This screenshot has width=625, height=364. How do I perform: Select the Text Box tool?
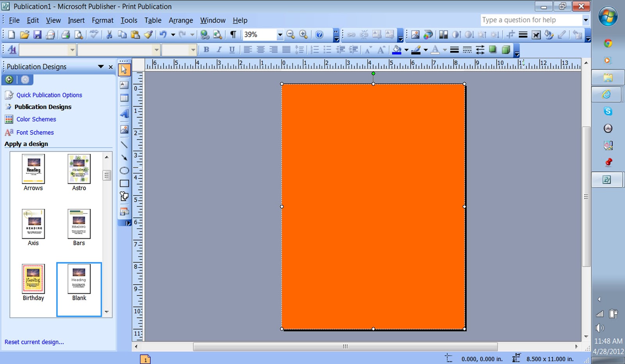[124, 85]
